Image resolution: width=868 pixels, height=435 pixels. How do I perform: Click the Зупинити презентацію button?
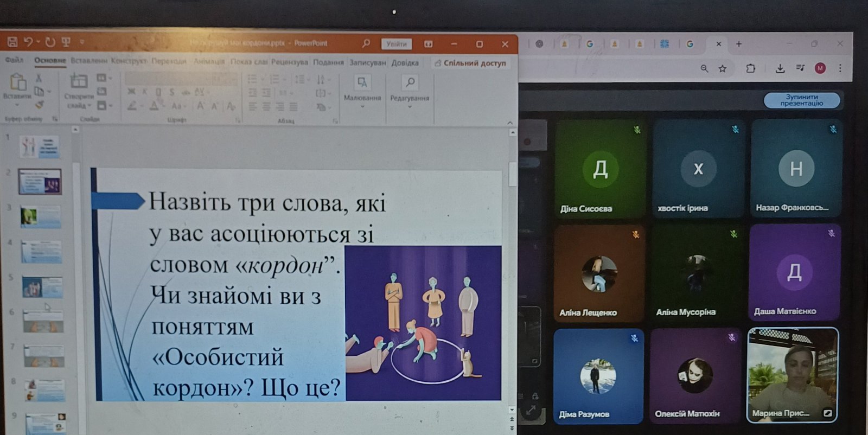click(801, 100)
